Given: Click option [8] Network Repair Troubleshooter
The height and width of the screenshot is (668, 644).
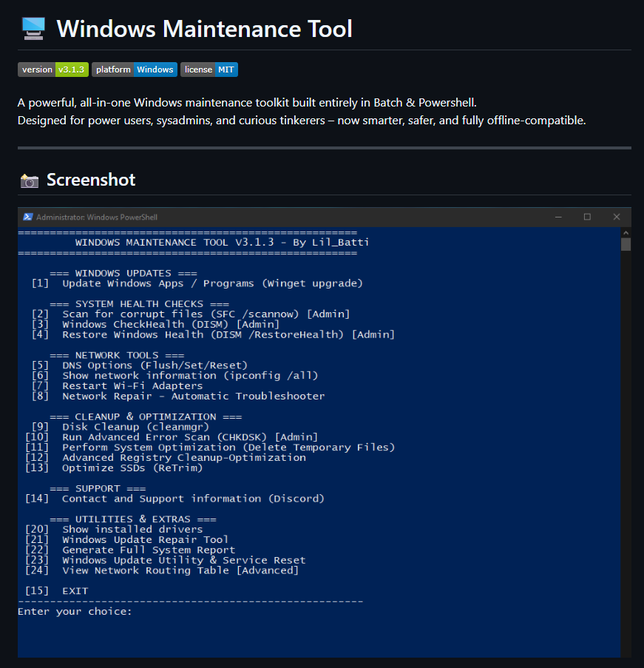Looking at the screenshot, I should 178,396.
